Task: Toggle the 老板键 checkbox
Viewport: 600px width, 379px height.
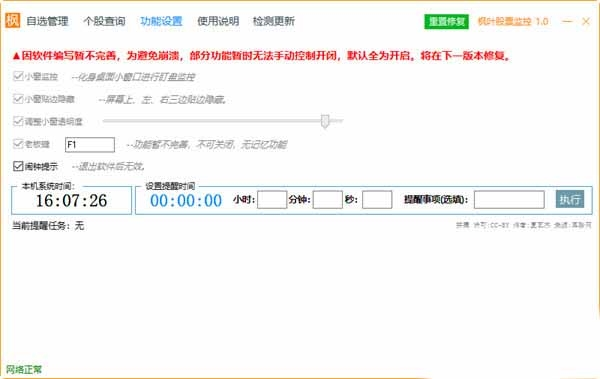Action: 18,144
